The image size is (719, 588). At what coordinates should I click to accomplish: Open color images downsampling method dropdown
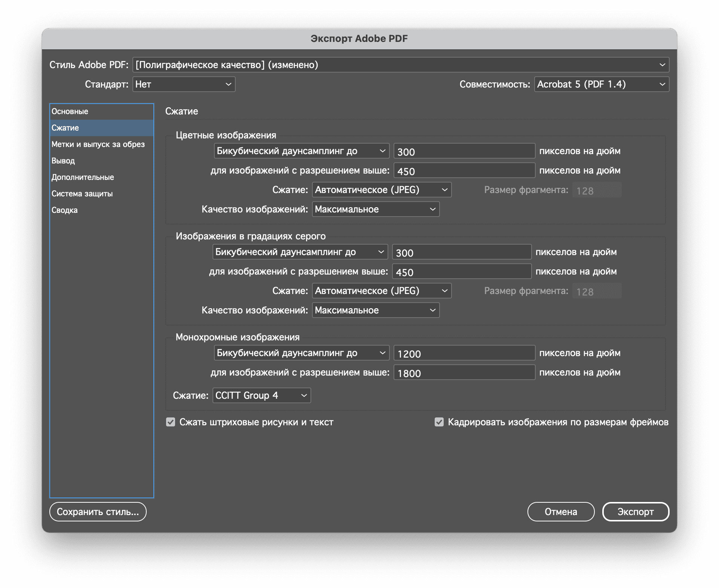click(302, 151)
